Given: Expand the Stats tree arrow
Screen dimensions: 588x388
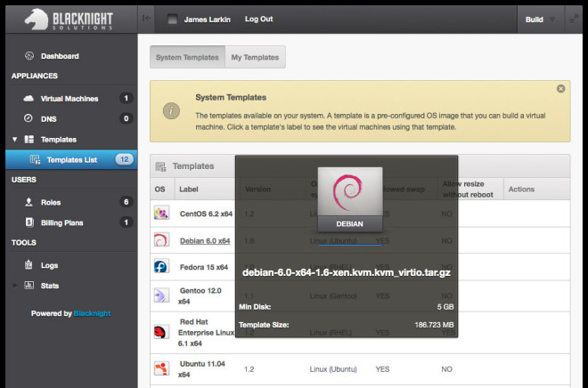Looking at the screenshot, I should tap(14, 286).
